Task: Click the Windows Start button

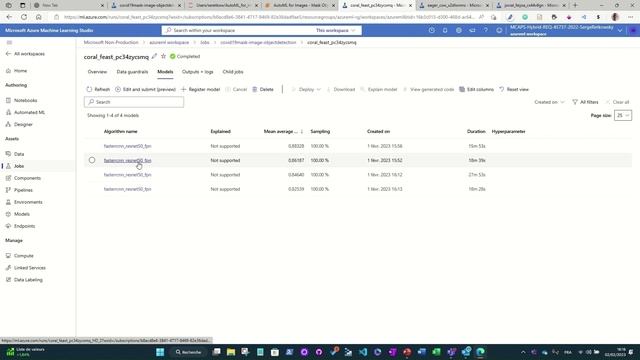Action: (x=160, y=352)
